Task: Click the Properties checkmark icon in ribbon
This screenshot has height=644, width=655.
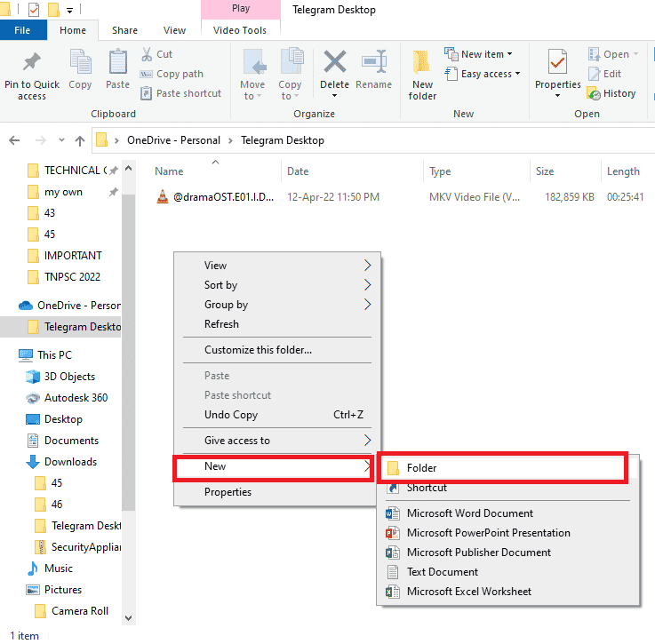Action: pyautogui.click(x=557, y=62)
